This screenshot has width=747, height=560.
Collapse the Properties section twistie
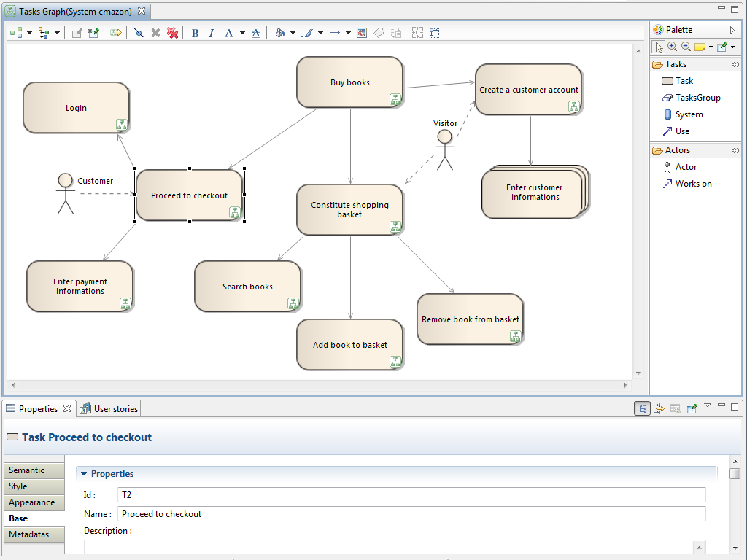pyautogui.click(x=84, y=474)
